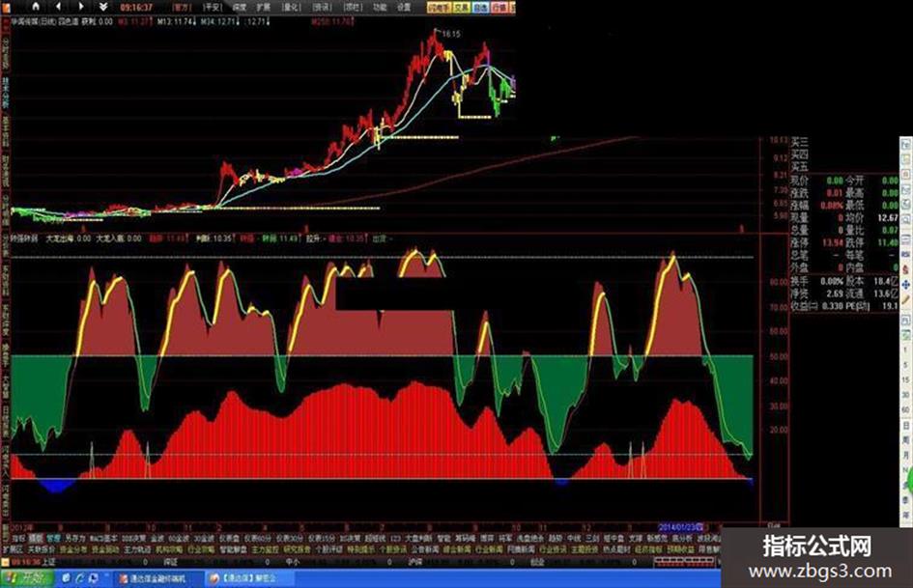Choose the 筹码峰 indicator tab
The image size is (913, 588).
(465, 539)
